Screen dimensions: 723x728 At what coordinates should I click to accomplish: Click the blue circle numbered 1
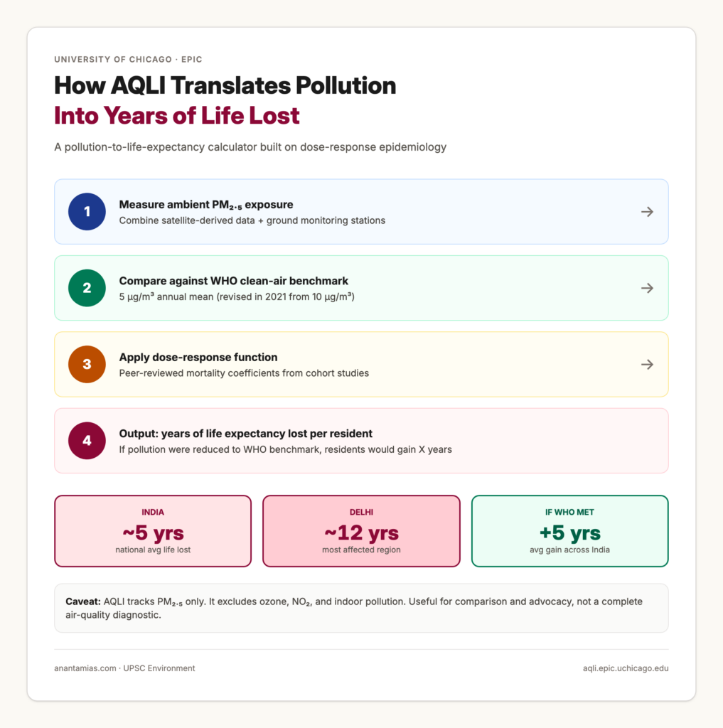87,212
